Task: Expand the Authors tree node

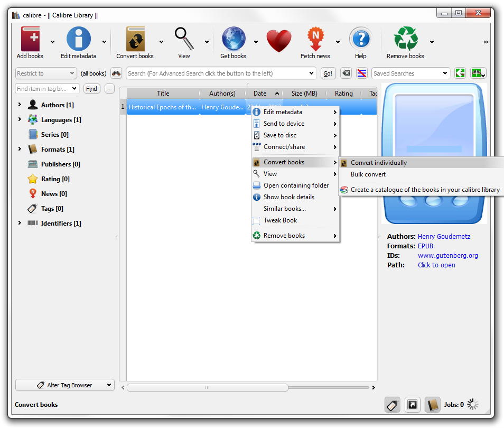Action: pyautogui.click(x=20, y=105)
